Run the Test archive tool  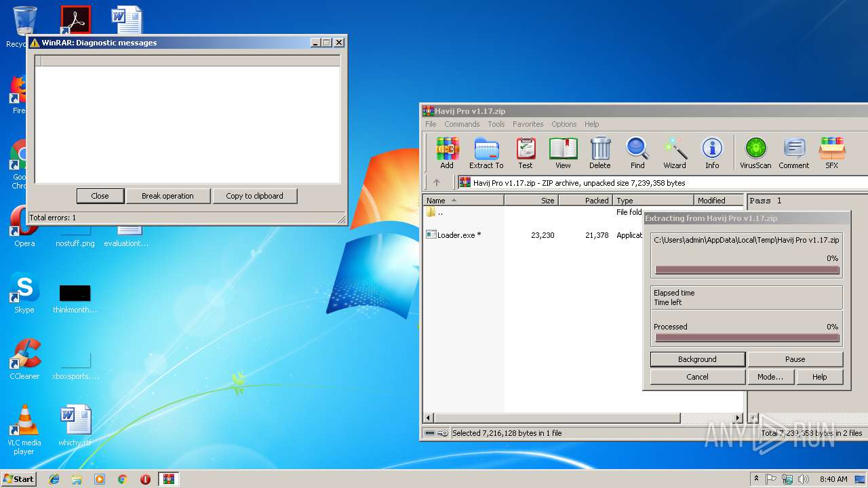pyautogui.click(x=526, y=153)
